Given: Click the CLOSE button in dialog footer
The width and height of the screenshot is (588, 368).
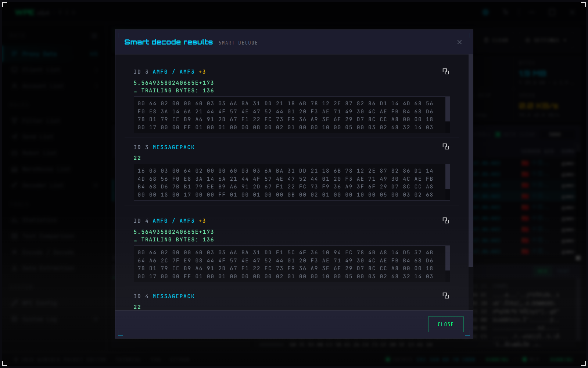Looking at the screenshot, I should click(x=446, y=324).
